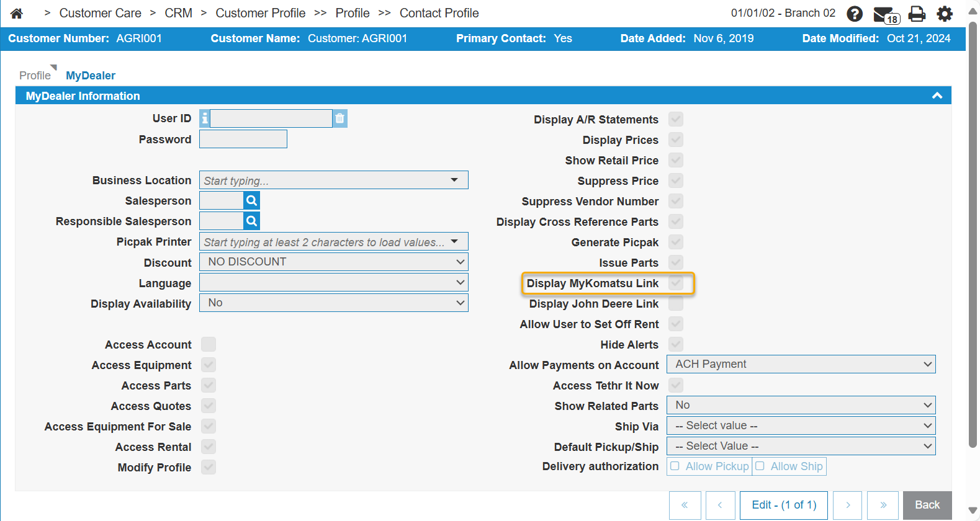
Task: Toggle the Access Equipment checkbox
Action: (209, 365)
